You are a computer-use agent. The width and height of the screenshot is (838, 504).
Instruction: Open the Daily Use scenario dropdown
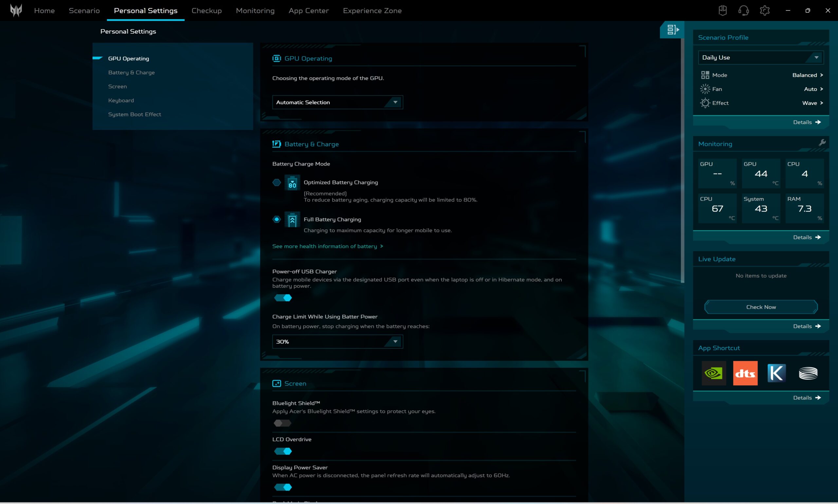760,57
